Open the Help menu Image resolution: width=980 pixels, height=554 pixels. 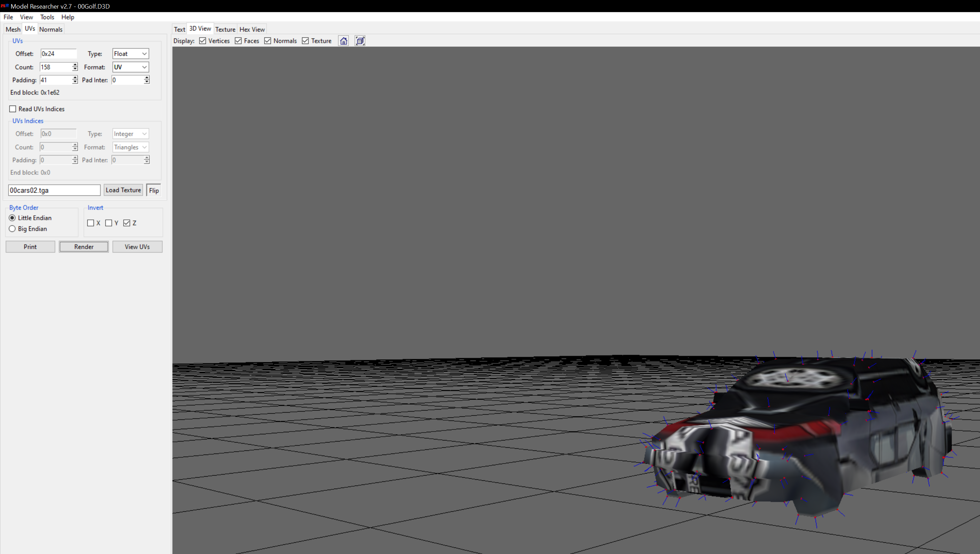[x=68, y=17]
